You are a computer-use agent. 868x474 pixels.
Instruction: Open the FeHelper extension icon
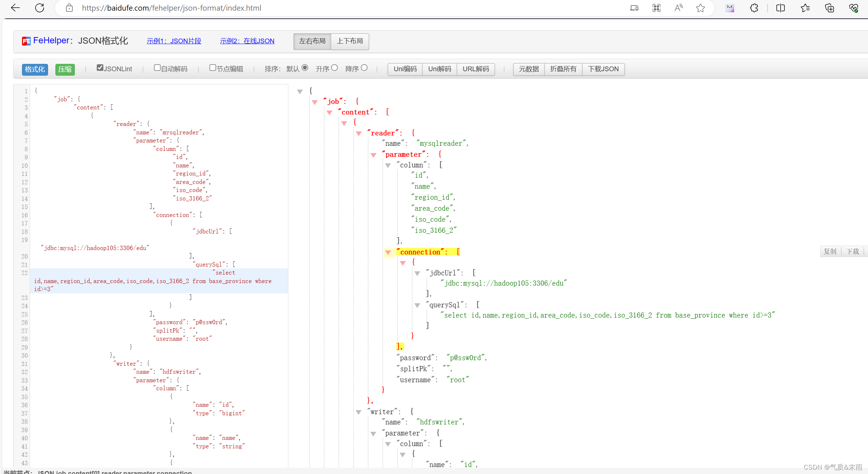click(730, 8)
